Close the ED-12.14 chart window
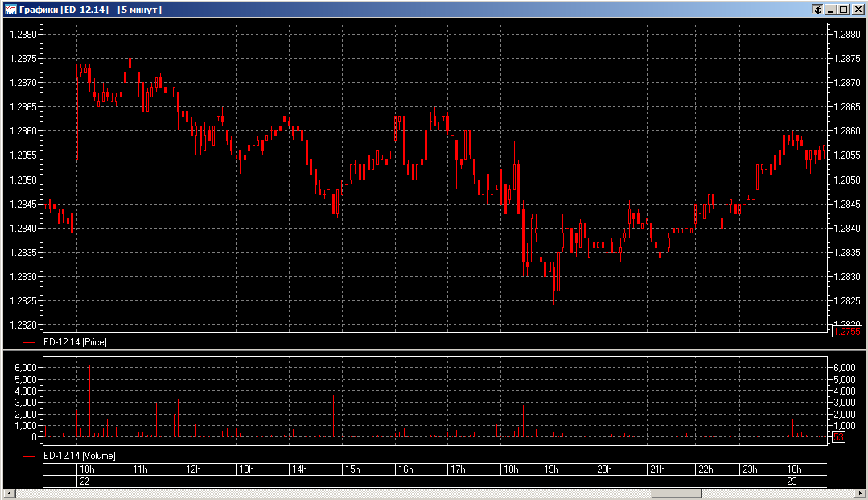The height and width of the screenshot is (500, 868). click(x=856, y=9)
